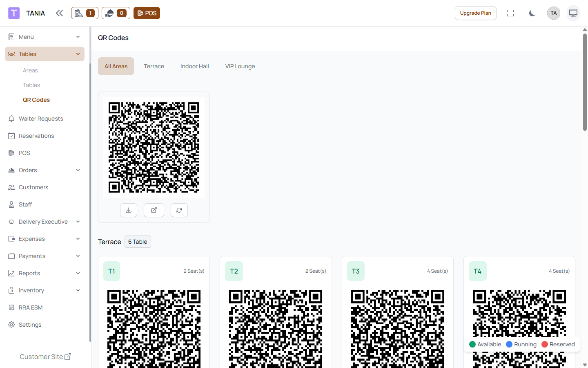
Task: Download the main QR code
Action: coord(129,210)
